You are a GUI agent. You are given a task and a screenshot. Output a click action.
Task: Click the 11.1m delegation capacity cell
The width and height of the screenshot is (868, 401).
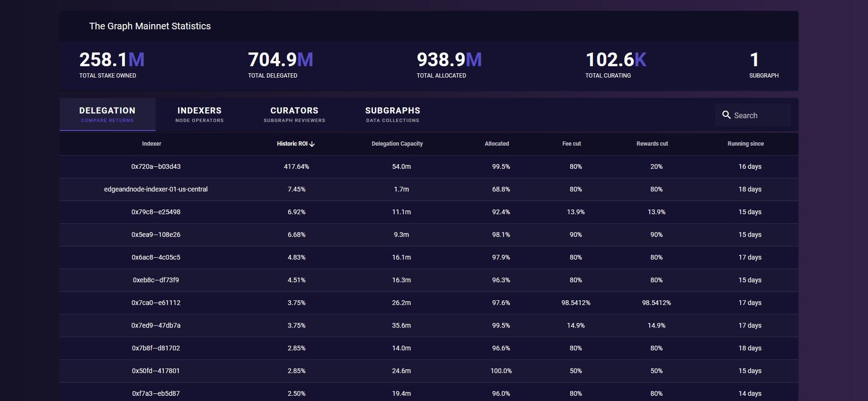pyautogui.click(x=401, y=212)
